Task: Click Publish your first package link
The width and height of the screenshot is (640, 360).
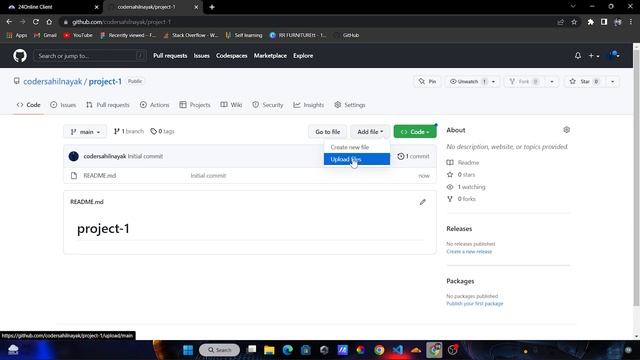Action: 475,304
